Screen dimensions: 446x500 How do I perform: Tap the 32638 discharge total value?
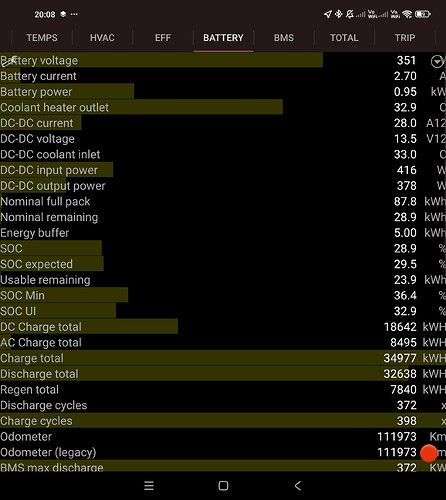pyautogui.click(x=400, y=374)
